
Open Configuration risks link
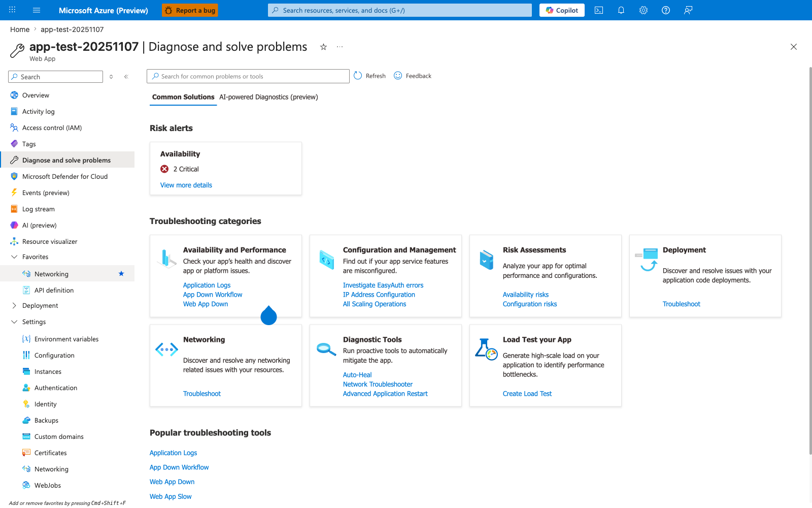[530, 304]
